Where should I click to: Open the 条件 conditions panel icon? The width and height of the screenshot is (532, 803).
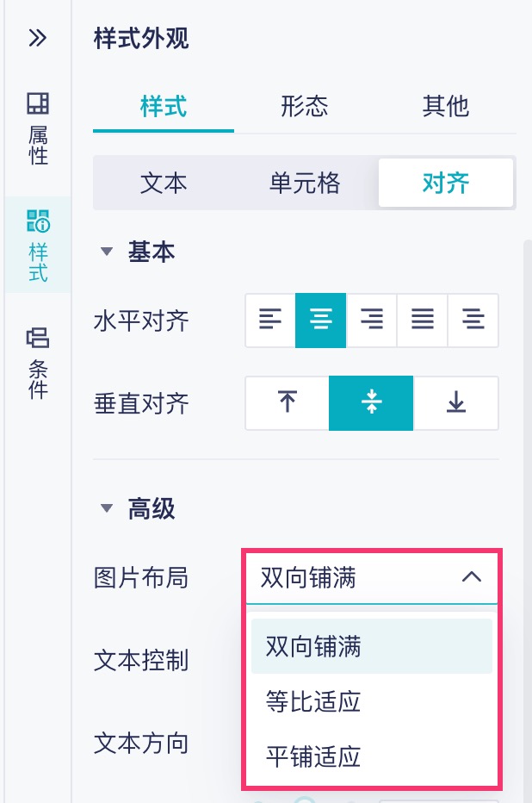click(38, 362)
